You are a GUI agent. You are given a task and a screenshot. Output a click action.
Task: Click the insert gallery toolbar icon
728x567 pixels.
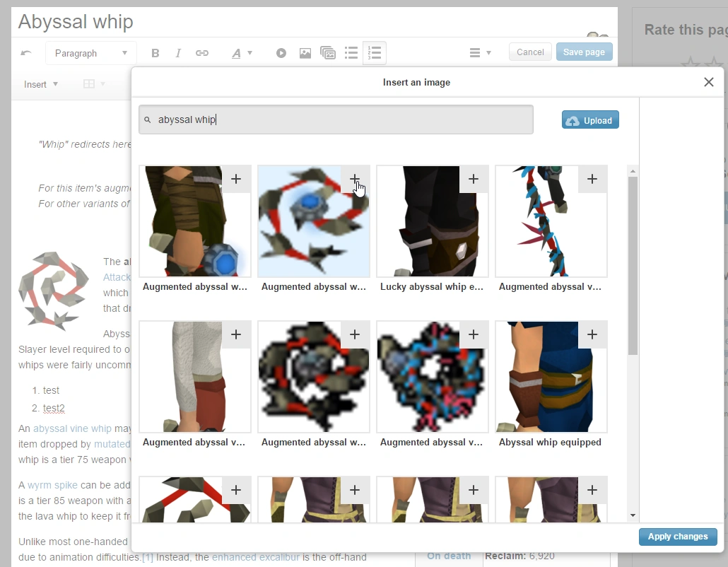click(328, 53)
